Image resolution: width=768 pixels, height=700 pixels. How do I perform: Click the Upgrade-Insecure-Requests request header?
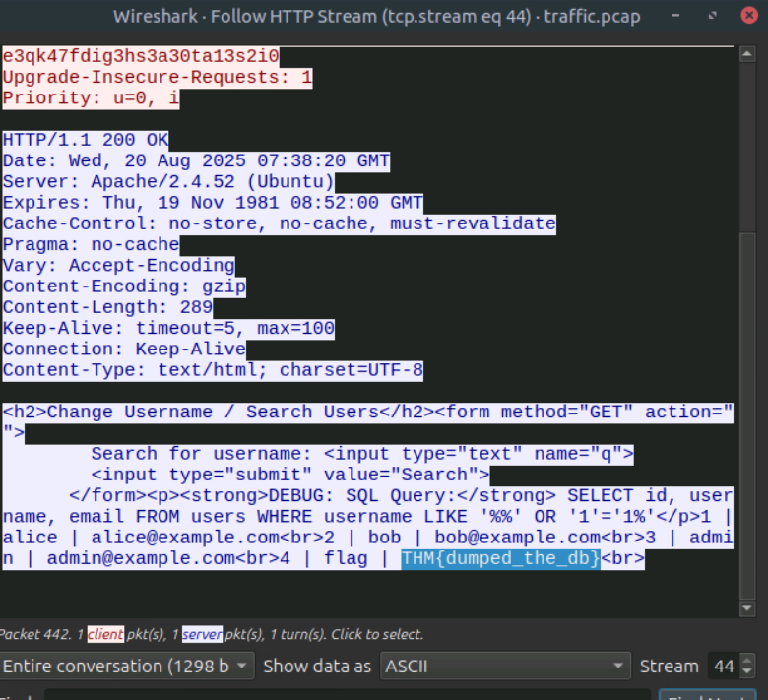pos(158,77)
